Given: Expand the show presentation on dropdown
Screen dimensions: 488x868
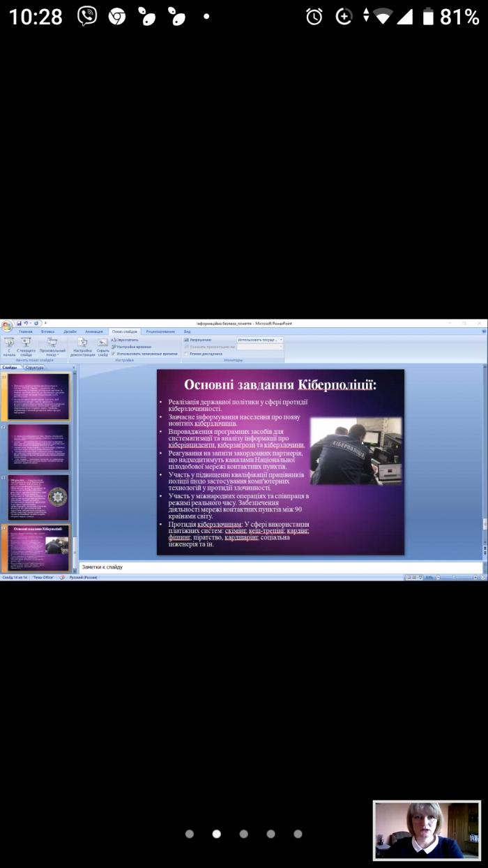Looking at the screenshot, I should (260, 346).
